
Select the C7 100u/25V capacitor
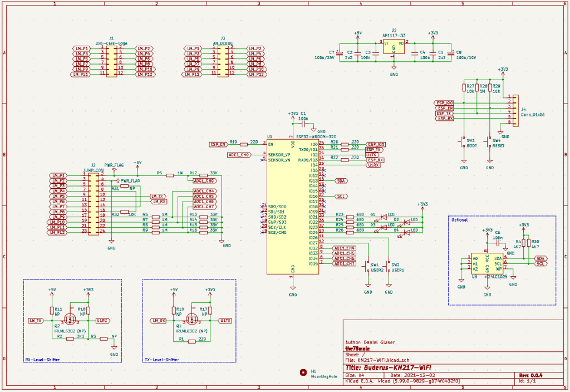click(340, 53)
